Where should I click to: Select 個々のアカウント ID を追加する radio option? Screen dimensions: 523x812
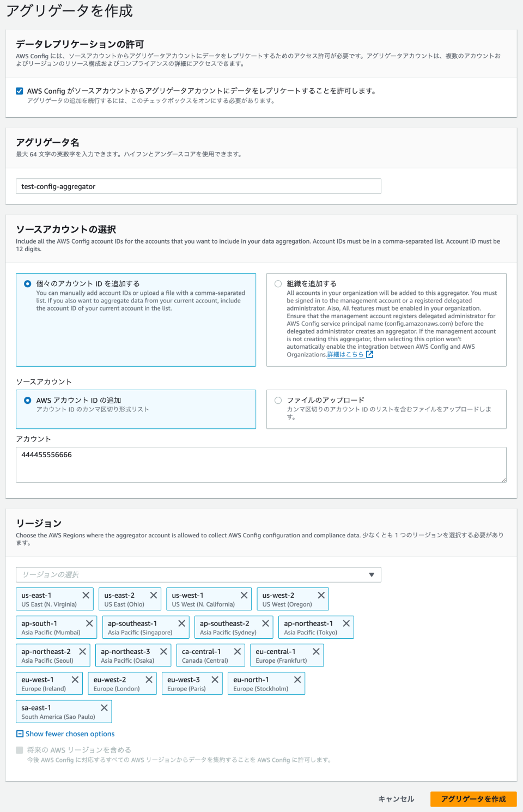coord(28,283)
